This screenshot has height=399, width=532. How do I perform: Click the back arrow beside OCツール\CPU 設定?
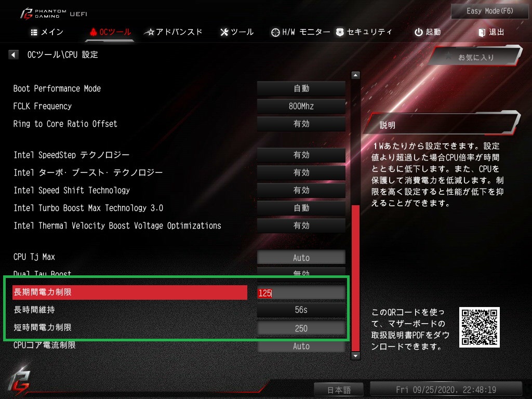13,55
